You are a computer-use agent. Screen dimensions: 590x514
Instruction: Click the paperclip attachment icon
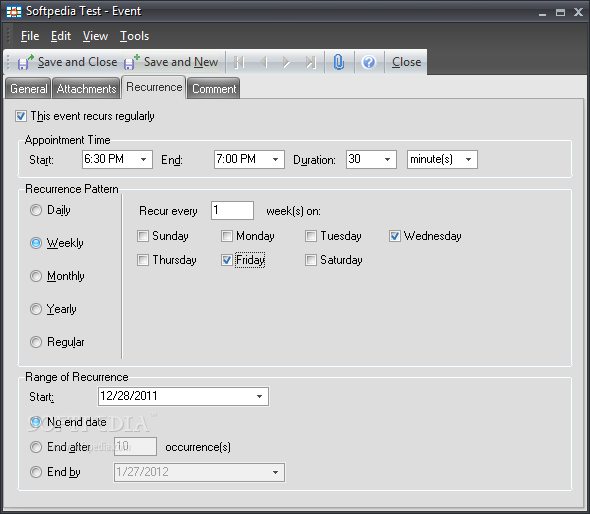339,62
